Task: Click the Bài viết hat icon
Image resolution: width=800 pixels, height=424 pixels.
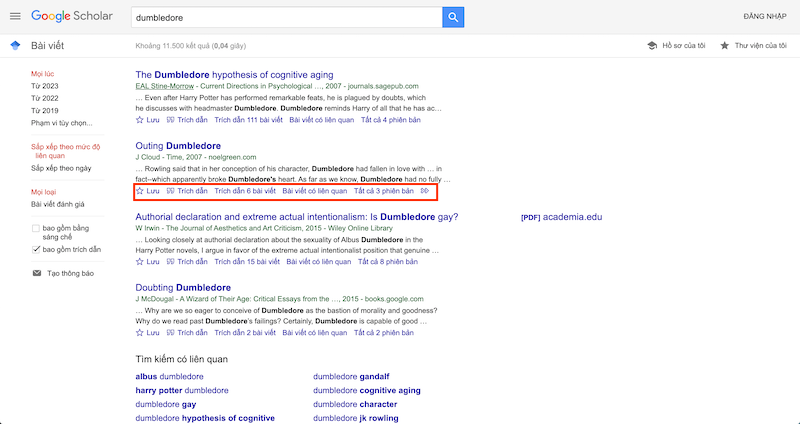Action: point(15,46)
